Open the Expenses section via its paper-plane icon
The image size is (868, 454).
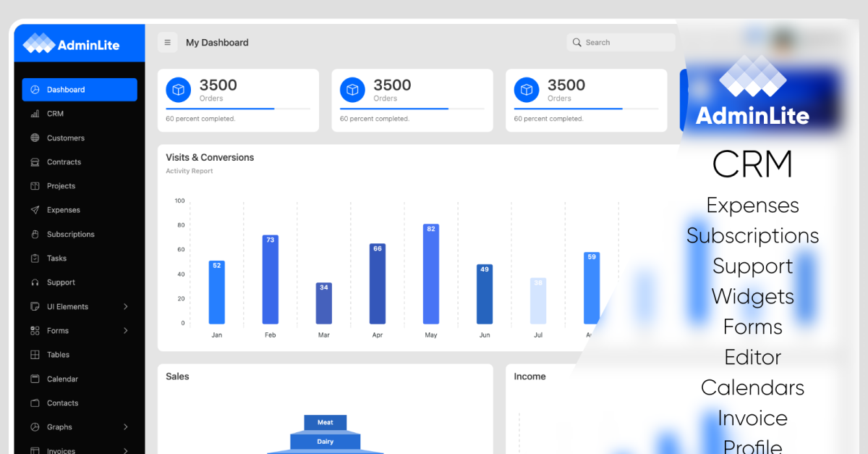[x=35, y=210]
